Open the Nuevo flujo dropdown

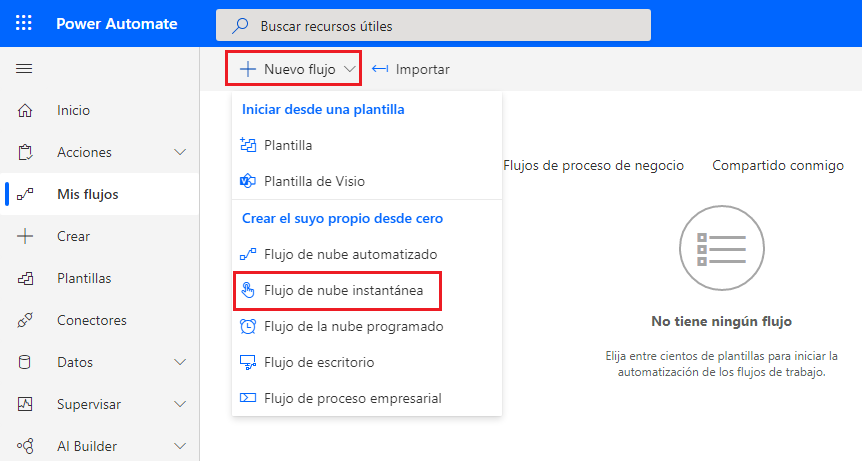[x=294, y=69]
